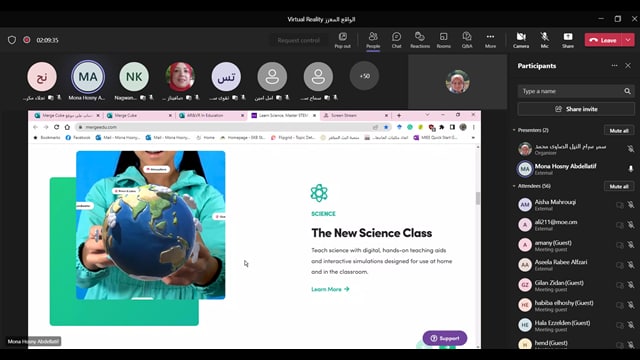Screen dimensions: 640x360
Task: Click the search icon in Type a name box
Action: tap(627, 91)
